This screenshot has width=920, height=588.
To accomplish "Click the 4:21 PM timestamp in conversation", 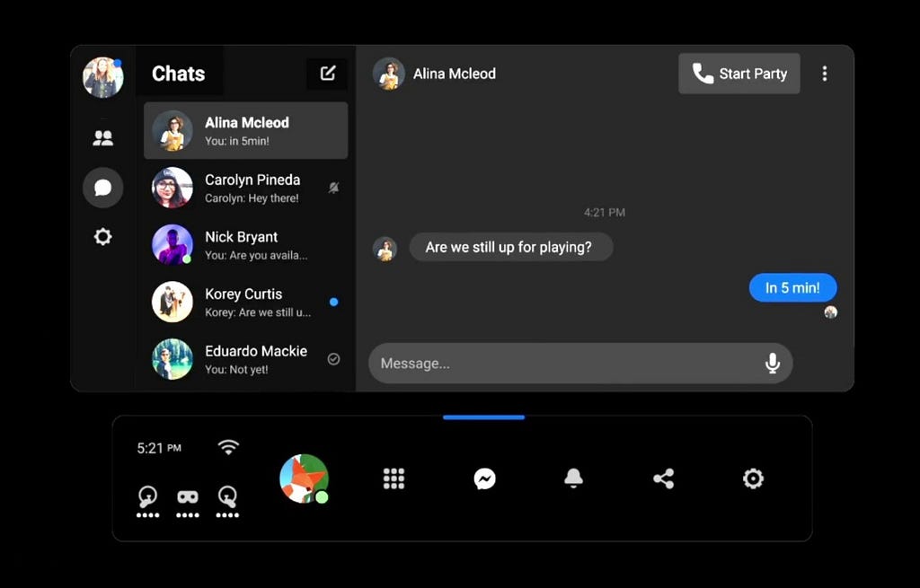I will tap(605, 212).
